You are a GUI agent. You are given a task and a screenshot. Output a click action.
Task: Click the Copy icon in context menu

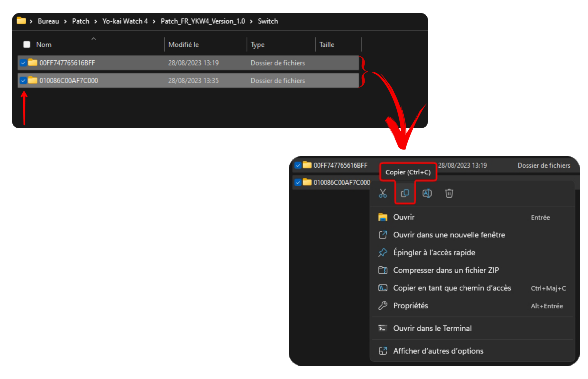(405, 193)
